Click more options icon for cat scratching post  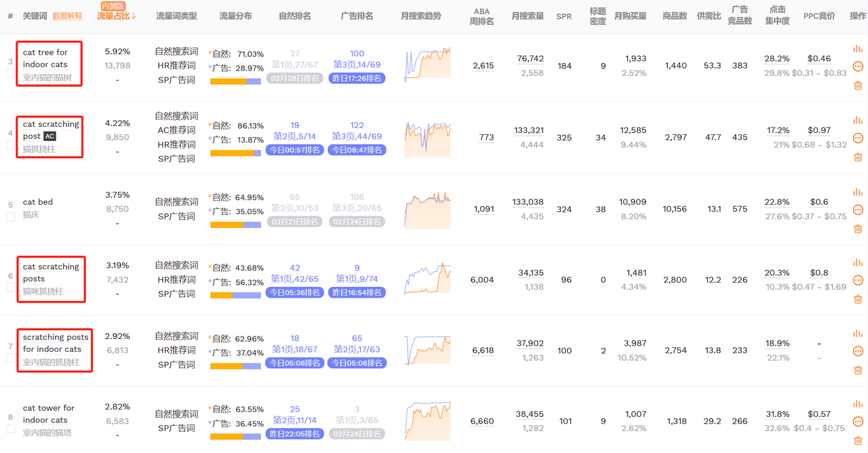(x=858, y=138)
